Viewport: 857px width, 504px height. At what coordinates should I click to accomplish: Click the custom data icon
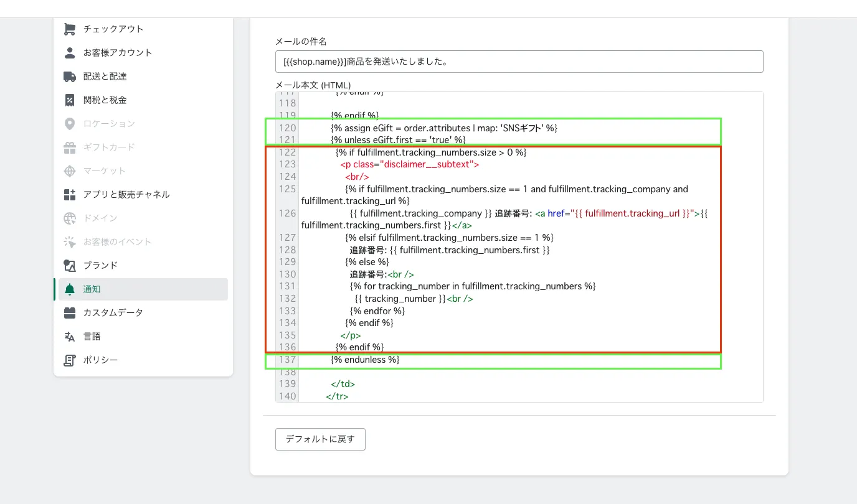tap(70, 313)
